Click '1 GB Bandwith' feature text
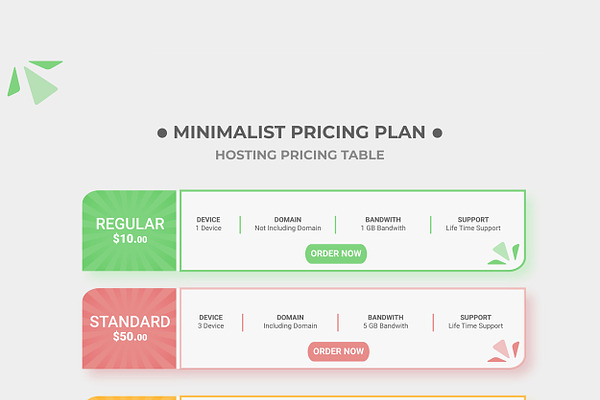600x400 pixels. coord(383,228)
